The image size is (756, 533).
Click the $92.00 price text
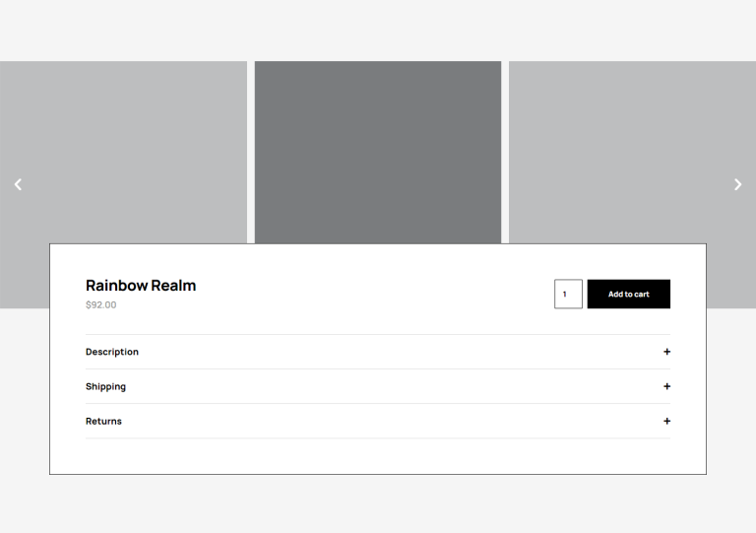(x=100, y=305)
